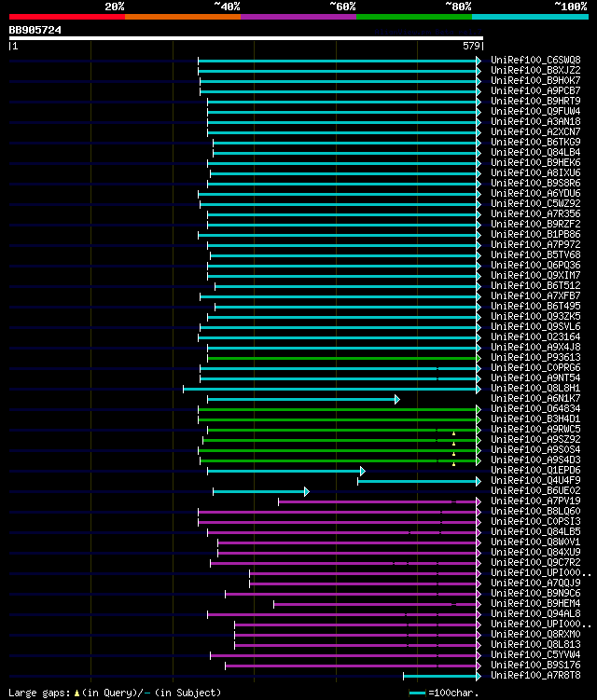Select hit label UniRef100_A9PCB7

click(535, 90)
